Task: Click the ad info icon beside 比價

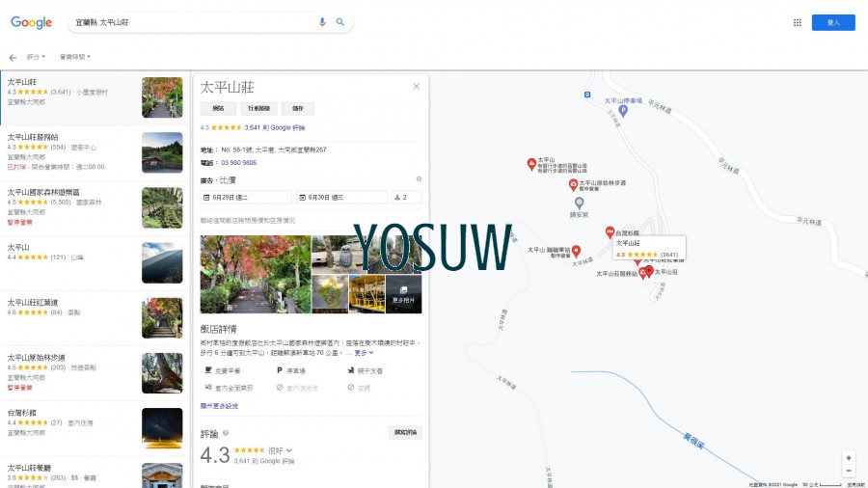Action: point(419,179)
